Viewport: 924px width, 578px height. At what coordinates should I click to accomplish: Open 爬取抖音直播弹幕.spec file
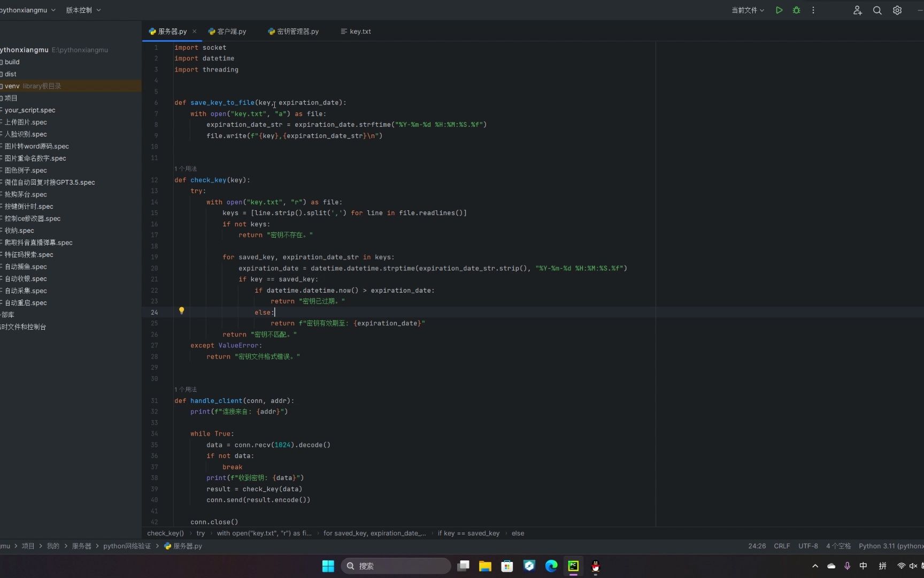(x=37, y=242)
